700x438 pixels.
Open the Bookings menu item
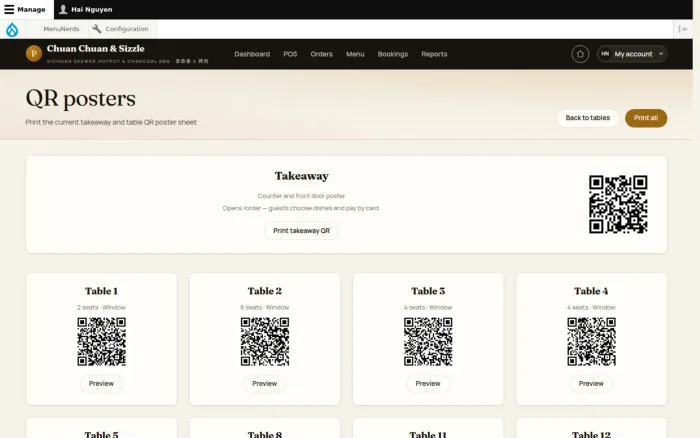393,54
